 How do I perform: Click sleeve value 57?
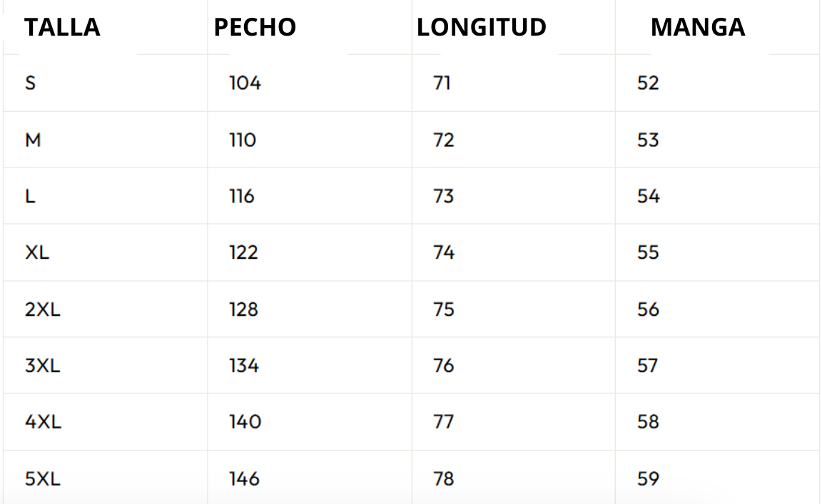click(647, 366)
